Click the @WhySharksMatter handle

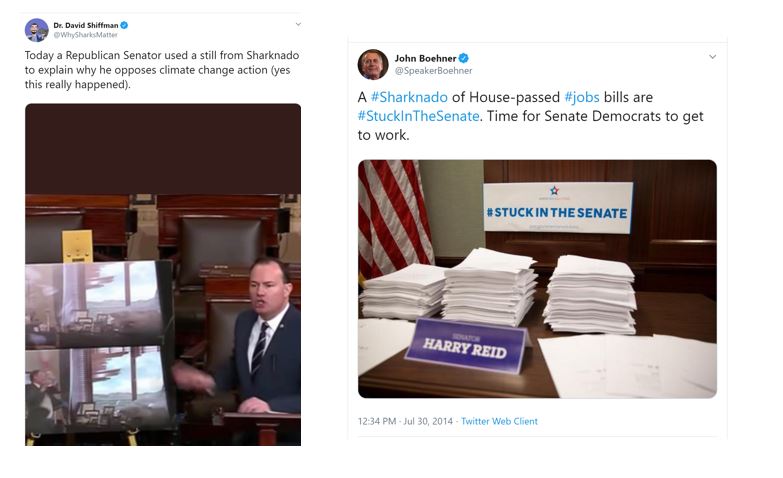tap(85, 35)
